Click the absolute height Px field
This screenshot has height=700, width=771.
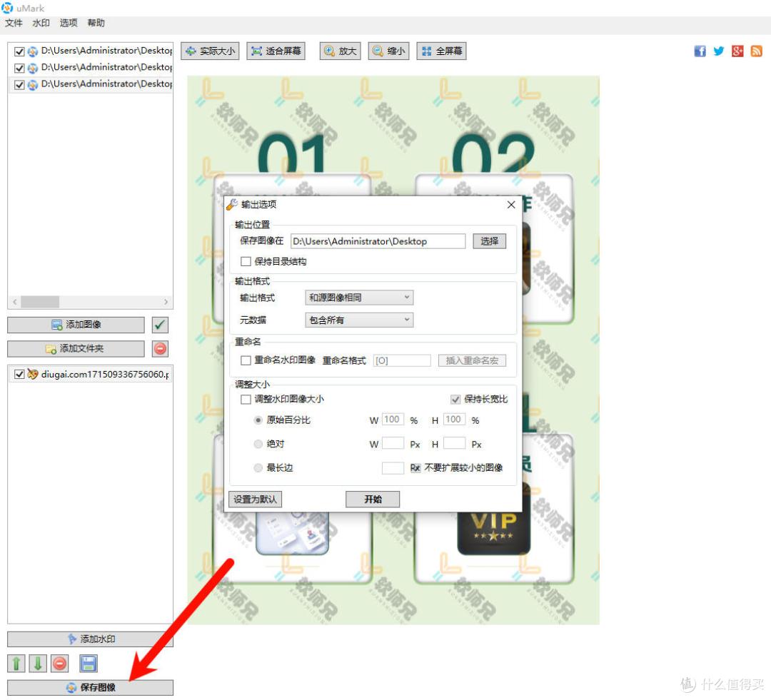(454, 443)
